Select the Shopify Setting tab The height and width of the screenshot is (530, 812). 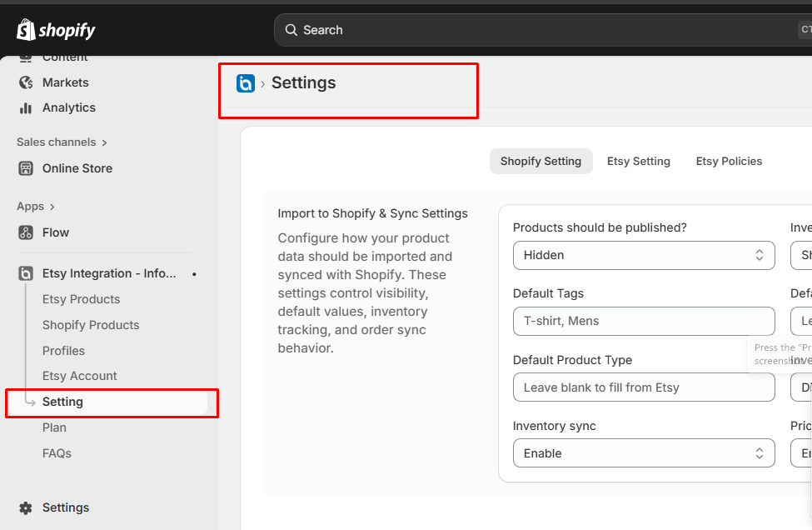(541, 161)
